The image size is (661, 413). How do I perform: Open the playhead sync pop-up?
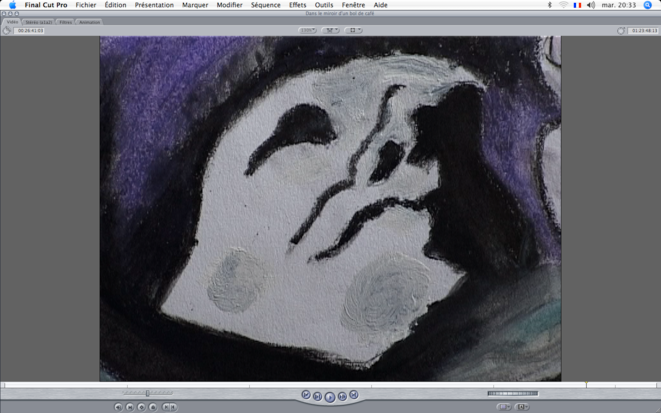click(x=330, y=30)
